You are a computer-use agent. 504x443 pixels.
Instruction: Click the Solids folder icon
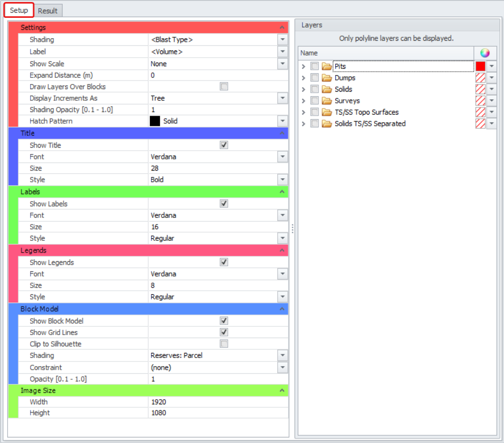pyautogui.click(x=327, y=89)
